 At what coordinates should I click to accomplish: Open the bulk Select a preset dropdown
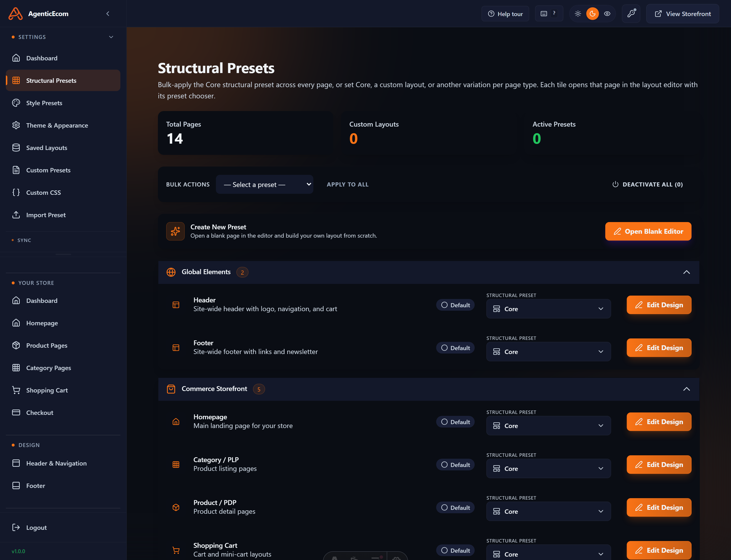coord(265,184)
